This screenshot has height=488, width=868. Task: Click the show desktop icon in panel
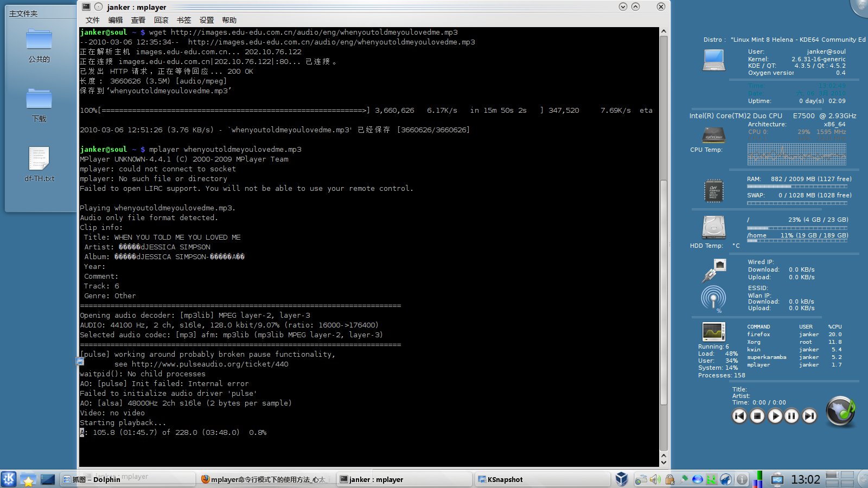point(48,479)
